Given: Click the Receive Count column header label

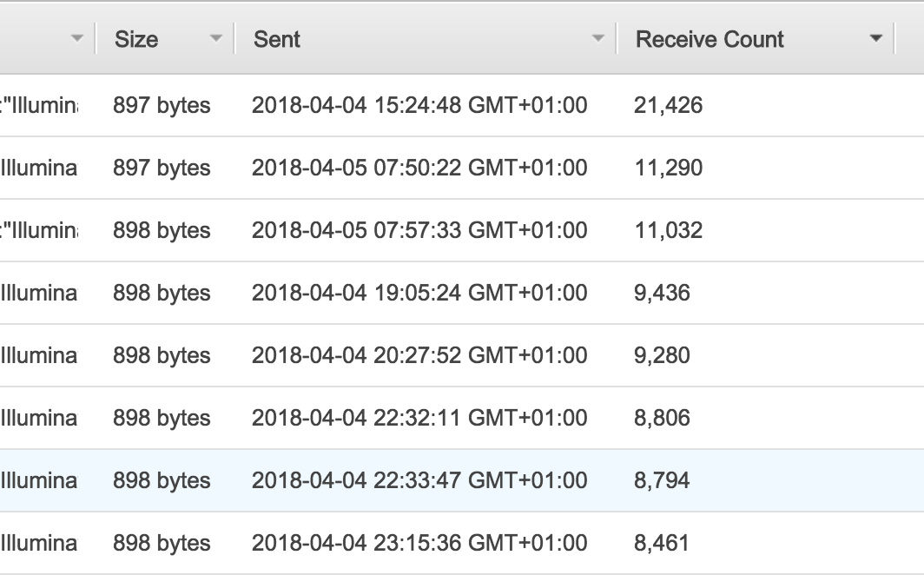Looking at the screenshot, I should click(x=709, y=39).
